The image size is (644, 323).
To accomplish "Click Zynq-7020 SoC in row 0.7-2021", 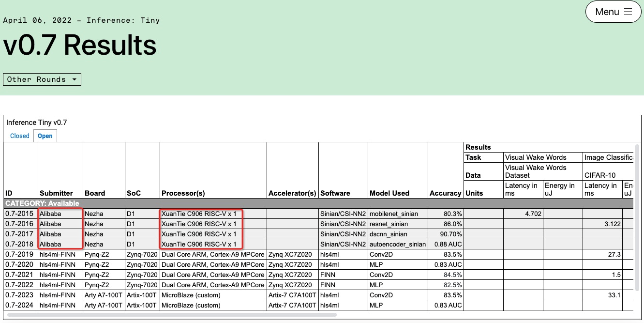I will coord(142,275).
